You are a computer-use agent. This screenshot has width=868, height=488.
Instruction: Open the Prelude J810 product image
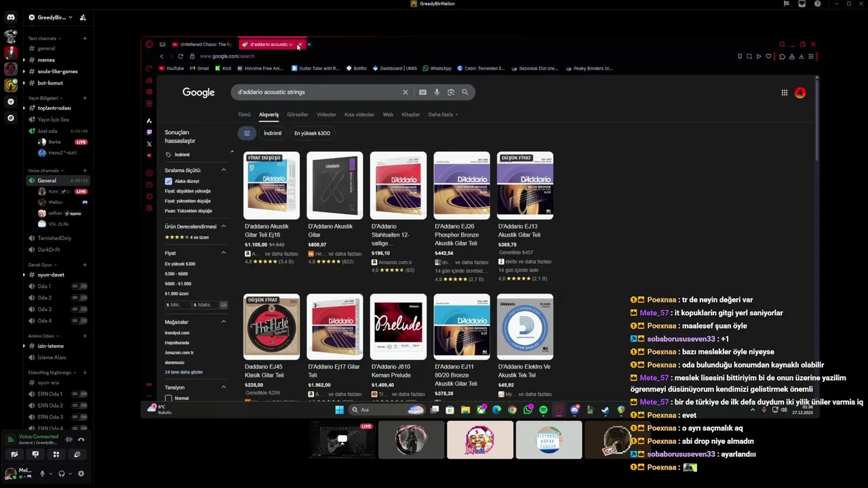(398, 326)
